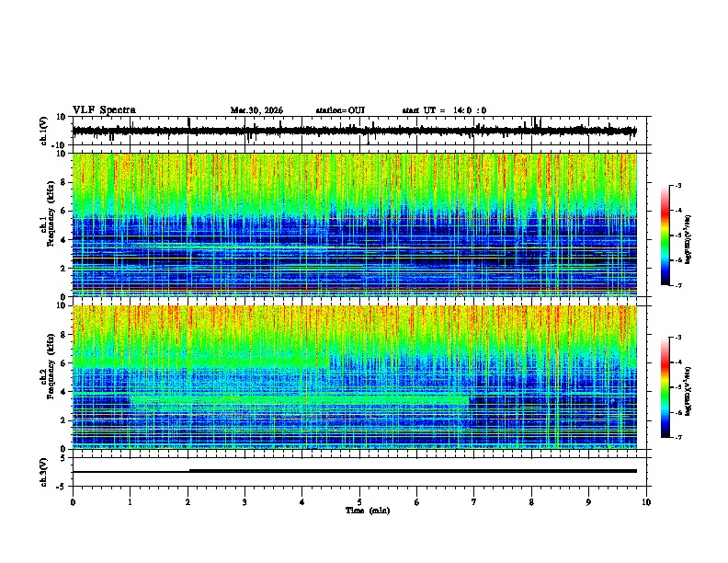Click the "Time (min)" axis label

coord(368,511)
